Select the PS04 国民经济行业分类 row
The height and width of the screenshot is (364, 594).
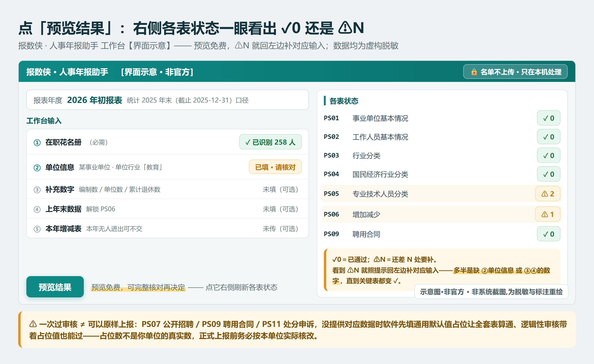pos(442,174)
